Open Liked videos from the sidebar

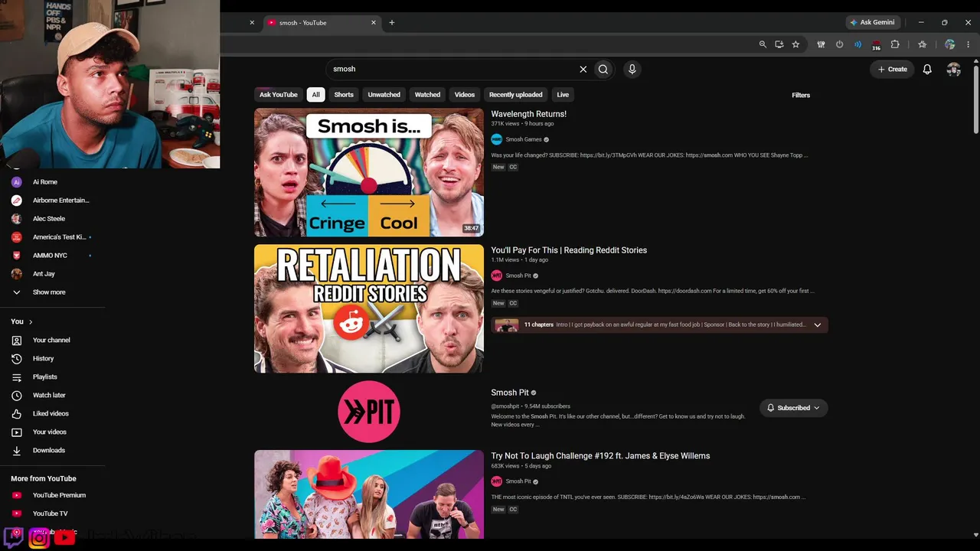tap(52, 413)
